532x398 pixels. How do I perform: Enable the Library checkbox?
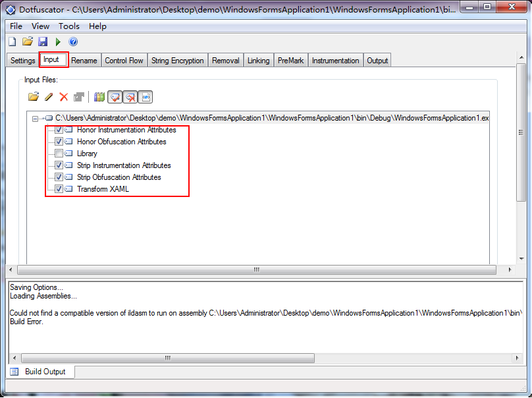click(x=59, y=154)
